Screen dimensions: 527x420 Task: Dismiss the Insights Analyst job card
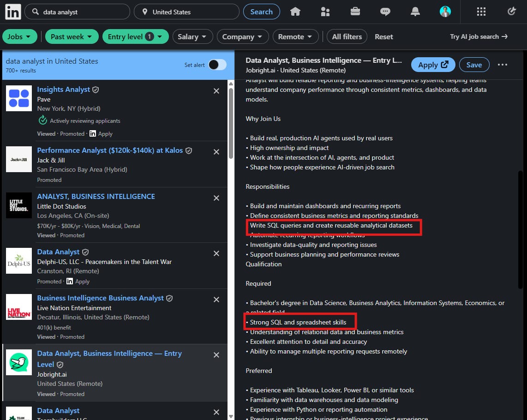point(216,91)
